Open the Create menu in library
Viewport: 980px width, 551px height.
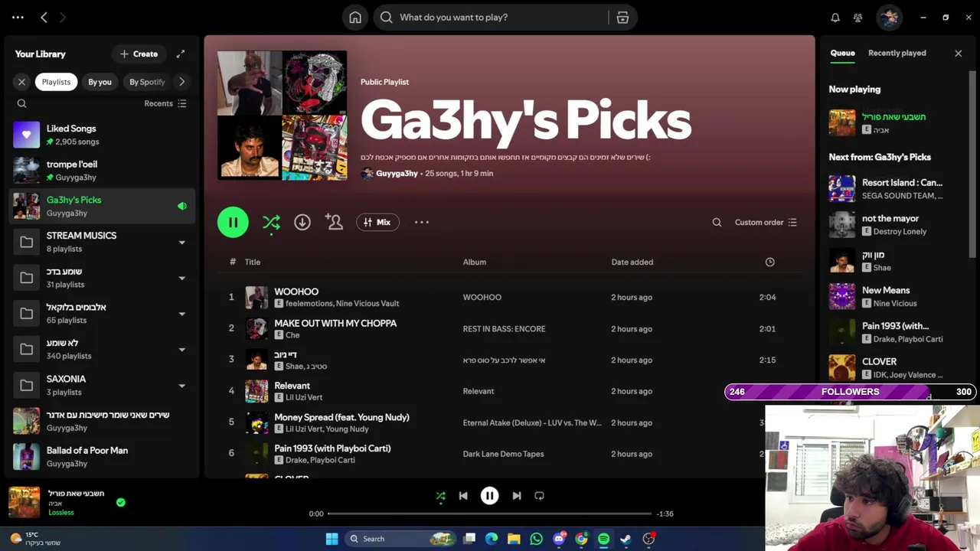click(x=139, y=54)
